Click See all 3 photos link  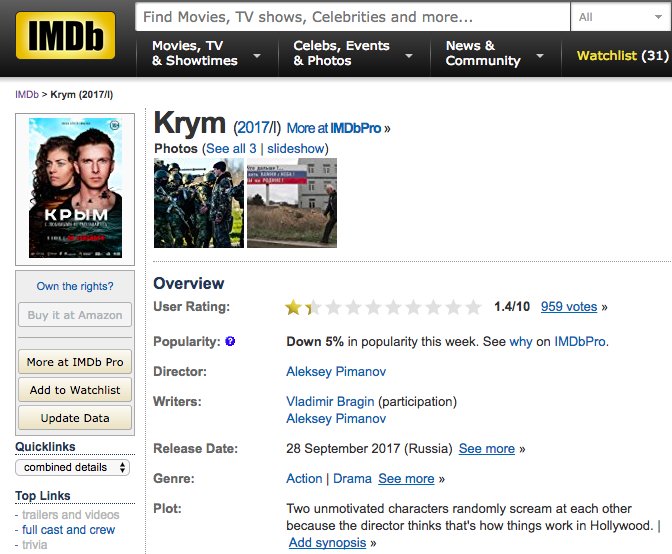231,149
